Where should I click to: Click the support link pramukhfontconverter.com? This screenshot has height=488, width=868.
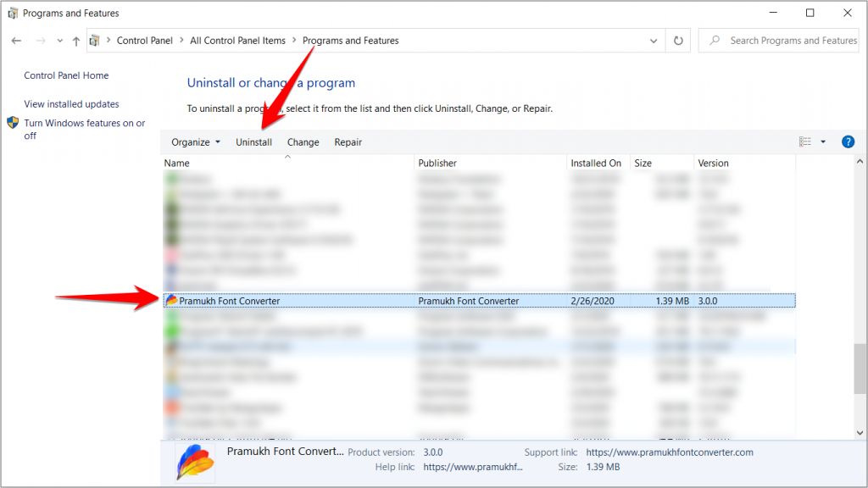click(670, 452)
